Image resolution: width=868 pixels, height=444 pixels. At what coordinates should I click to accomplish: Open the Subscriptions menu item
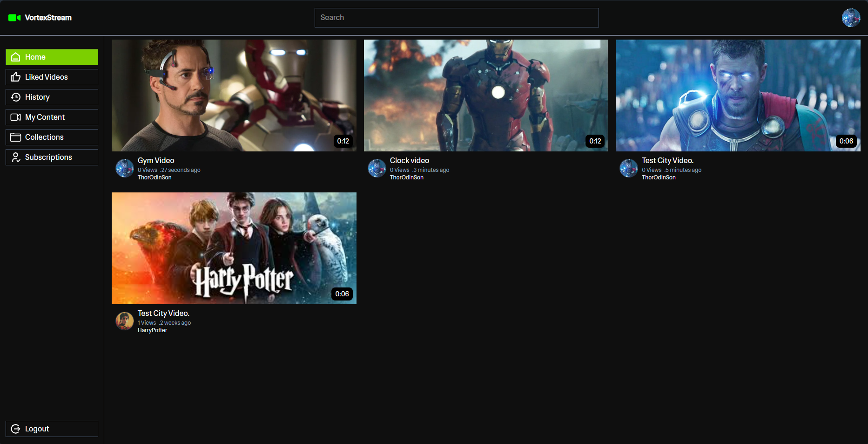pyautogui.click(x=52, y=157)
